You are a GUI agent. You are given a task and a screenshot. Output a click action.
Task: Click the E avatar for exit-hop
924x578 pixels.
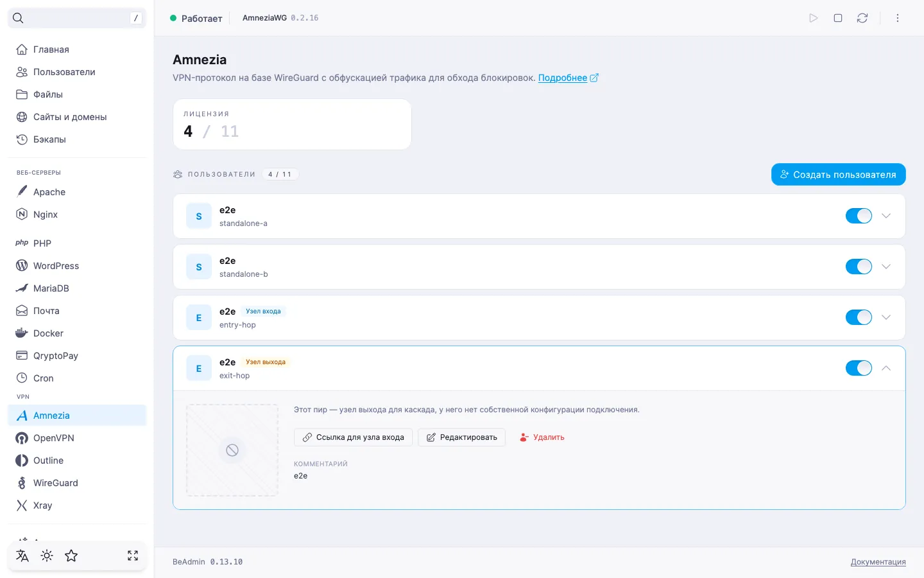(199, 369)
